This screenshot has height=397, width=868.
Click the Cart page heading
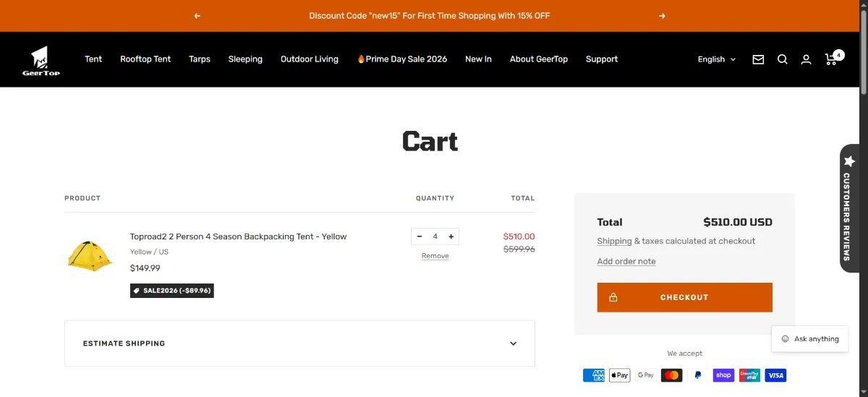click(x=430, y=141)
